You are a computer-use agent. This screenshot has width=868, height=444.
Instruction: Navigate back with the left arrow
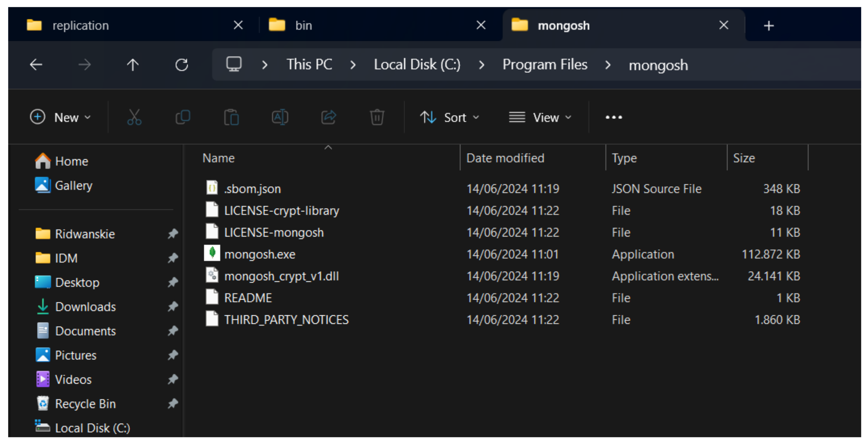click(x=36, y=65)
